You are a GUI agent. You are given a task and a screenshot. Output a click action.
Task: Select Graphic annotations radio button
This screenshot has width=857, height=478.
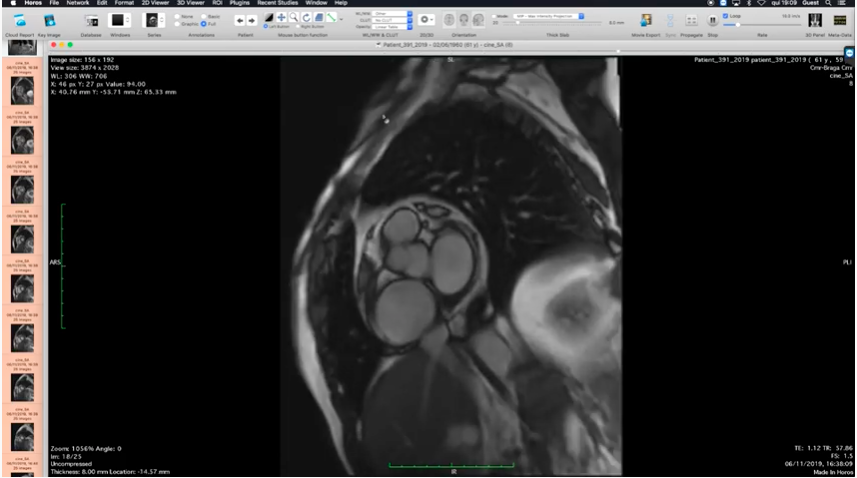click(178, 24)
